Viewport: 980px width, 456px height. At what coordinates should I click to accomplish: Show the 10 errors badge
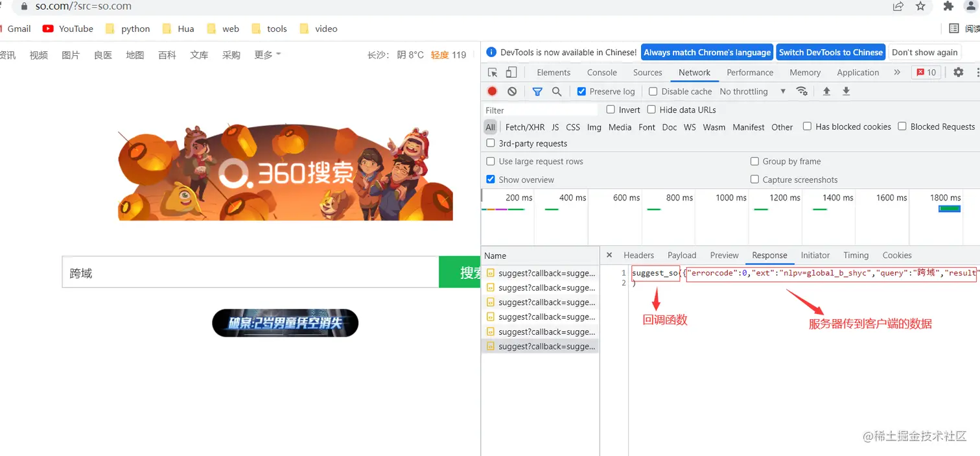pyautogui.click(x=926, y=73)
